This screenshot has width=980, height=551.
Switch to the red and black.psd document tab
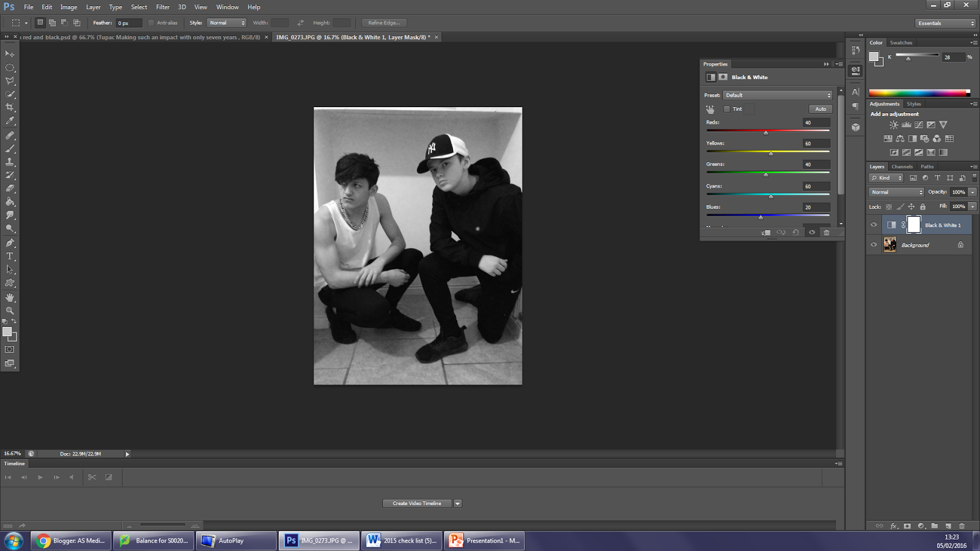coord(141,37)
